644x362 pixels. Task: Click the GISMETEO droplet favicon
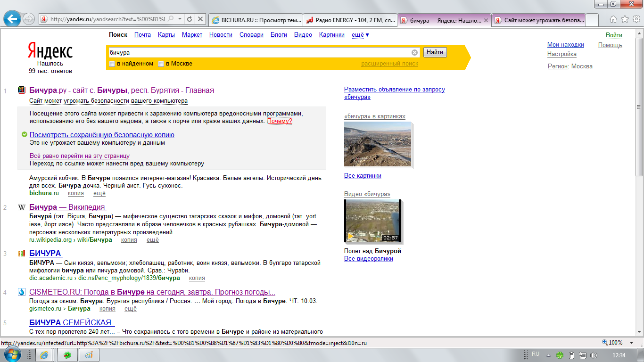(21, 292)
